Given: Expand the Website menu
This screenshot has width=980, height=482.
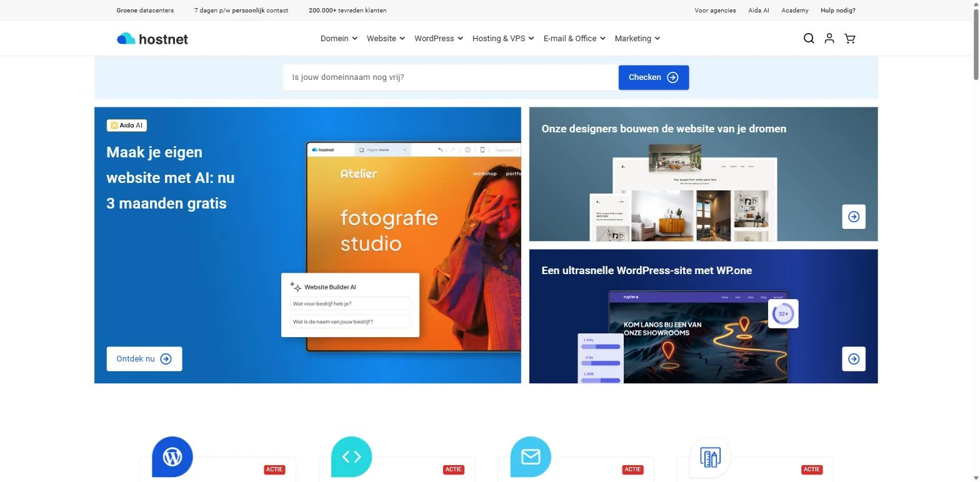Looking at the screenshot, I should (x=386, y=39).
